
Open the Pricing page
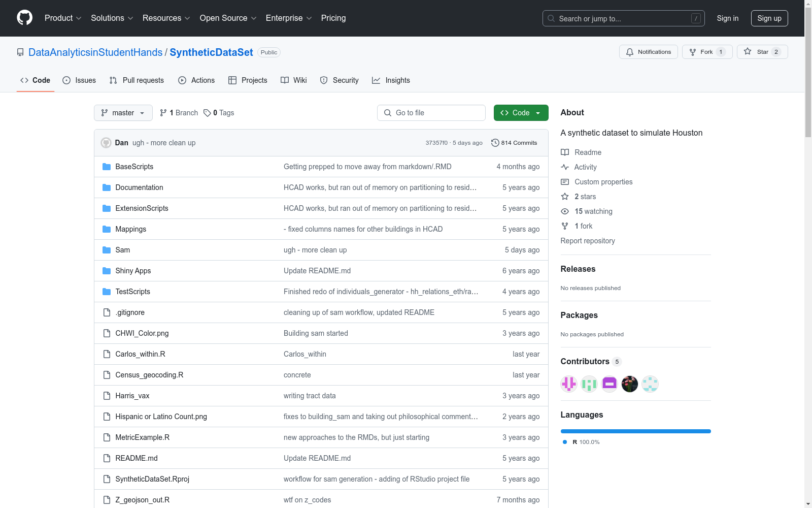(333, 18)
